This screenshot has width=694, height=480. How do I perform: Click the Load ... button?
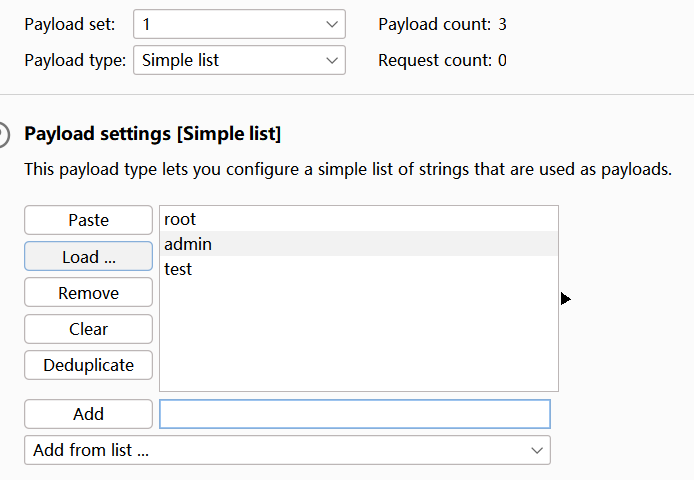tap(89, 256)
